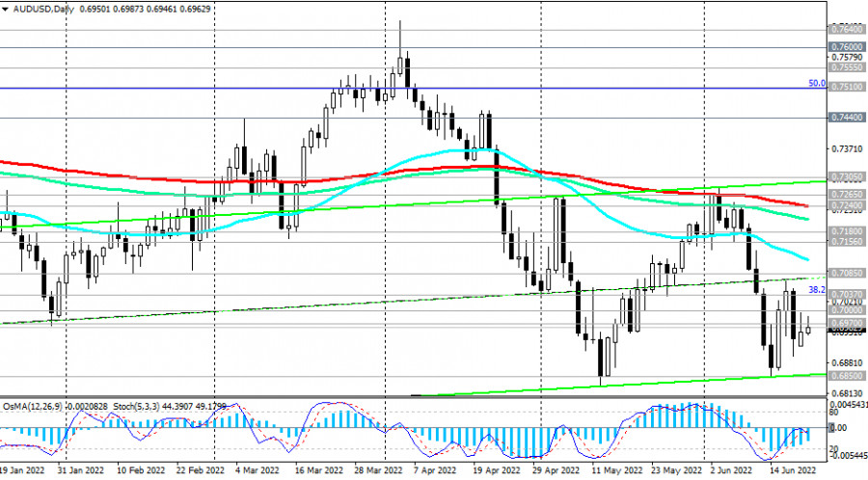The height and width of the screenshot is (480, 868).
Task: Select the 50.0 Fibonacci level label
Action: tap(817, 84)
